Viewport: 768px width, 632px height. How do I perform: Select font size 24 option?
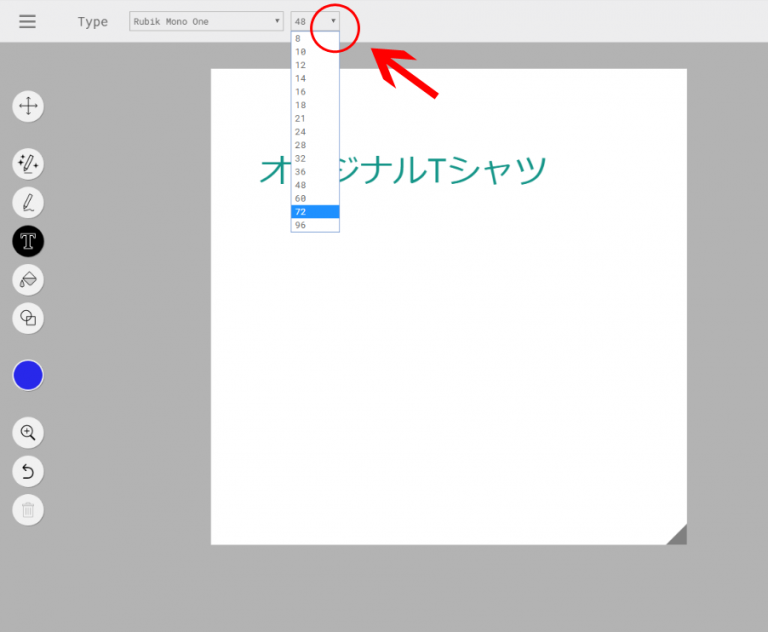coord(315,132)
